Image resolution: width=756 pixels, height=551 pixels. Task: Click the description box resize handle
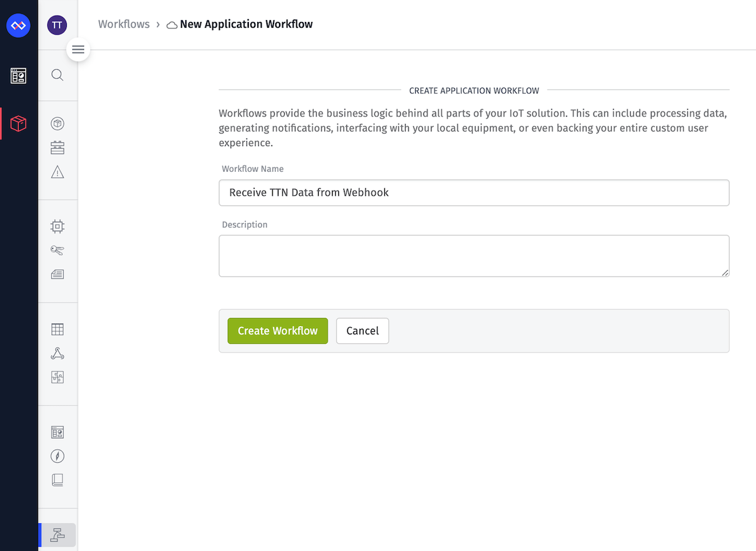coord(725,273)
